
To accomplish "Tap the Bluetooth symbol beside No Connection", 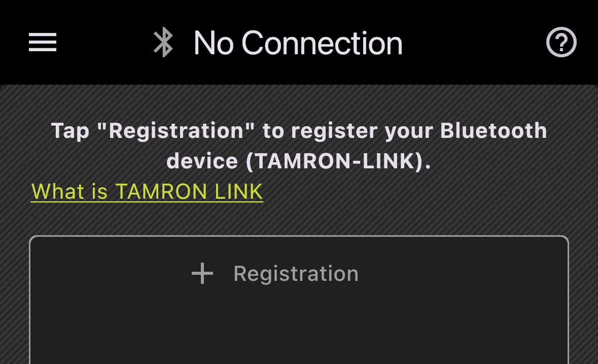I will (x=163, y=43).
